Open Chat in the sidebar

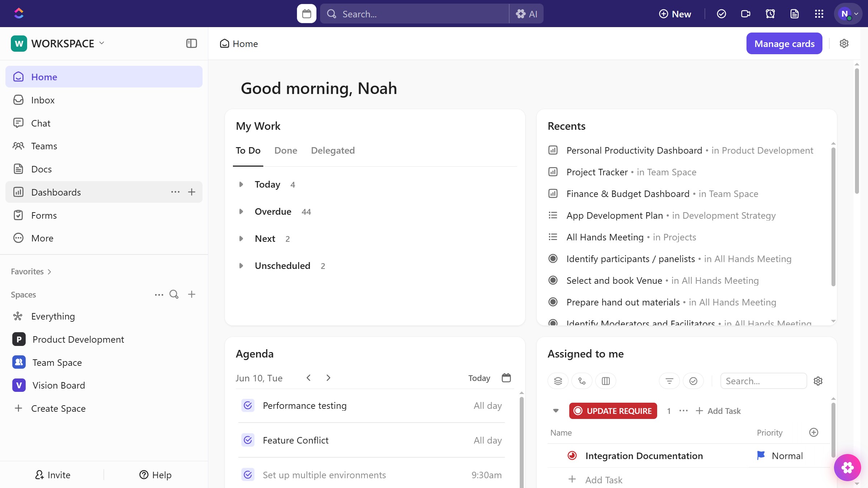click(x=40, y=123)
